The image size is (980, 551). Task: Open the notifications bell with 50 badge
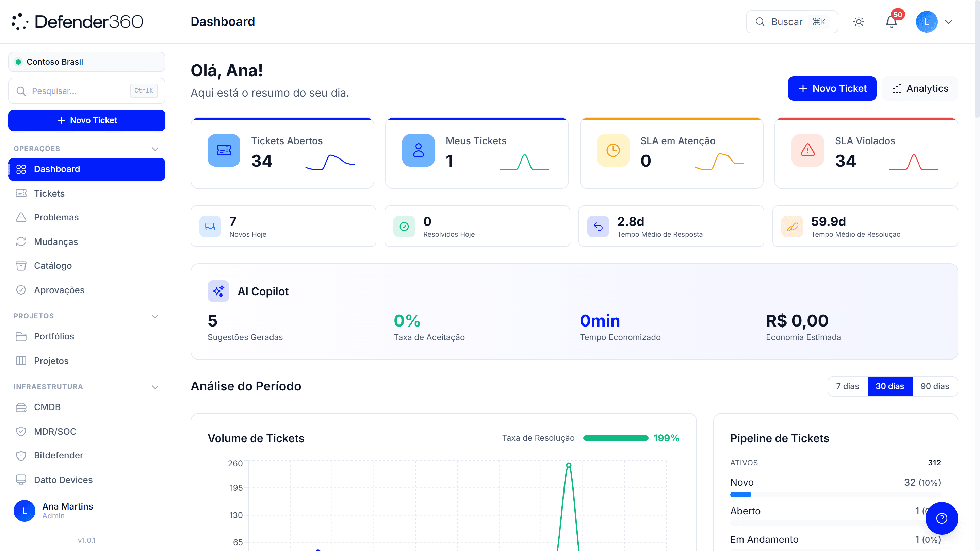point(892,22)
